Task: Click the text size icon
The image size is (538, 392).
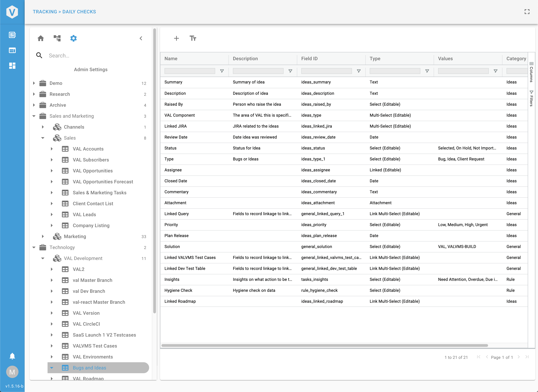Action: pos(193,38)
